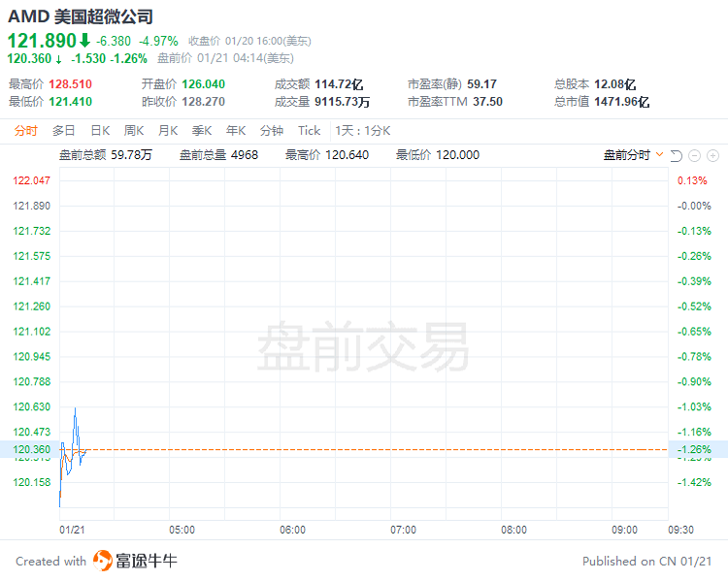Viewport: 728px width, 581px height.
Task: Switch to 月K chart tab
Action: (x=168, y=131)
